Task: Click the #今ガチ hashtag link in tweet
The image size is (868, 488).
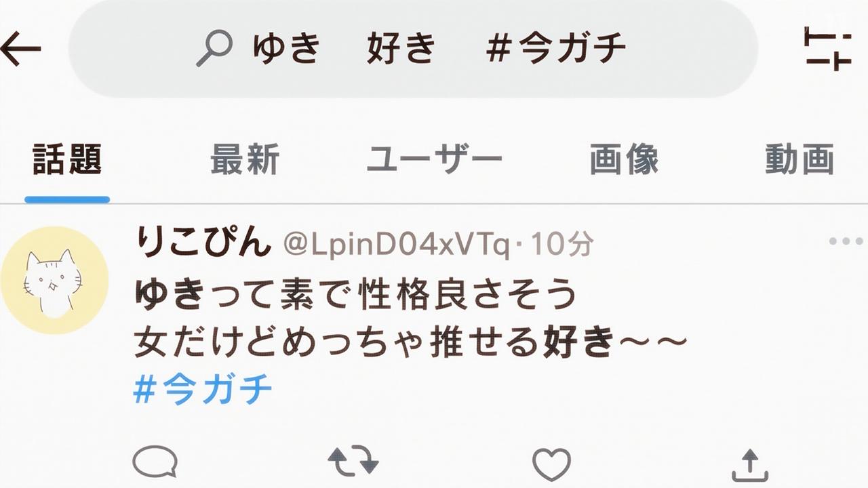Action: 202,390
